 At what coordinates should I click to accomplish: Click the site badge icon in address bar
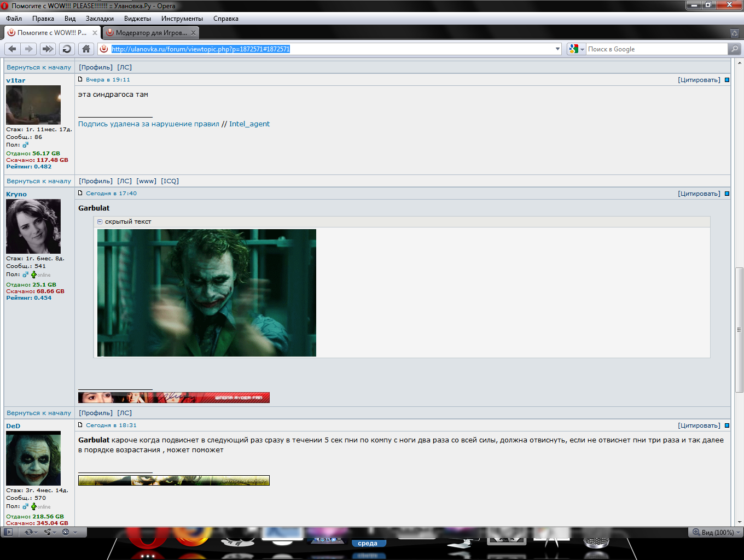point(104,49)
